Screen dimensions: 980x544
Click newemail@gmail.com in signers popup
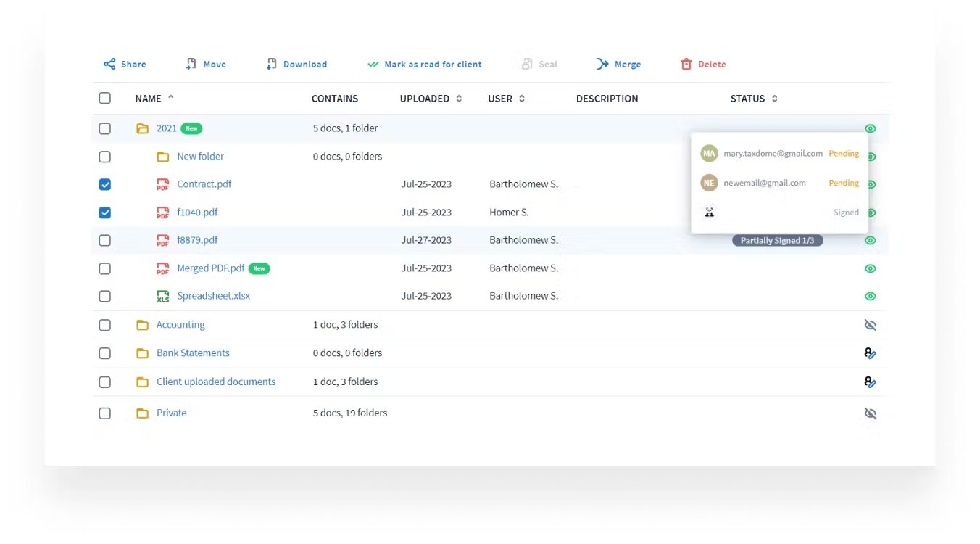tap(765, 183)
